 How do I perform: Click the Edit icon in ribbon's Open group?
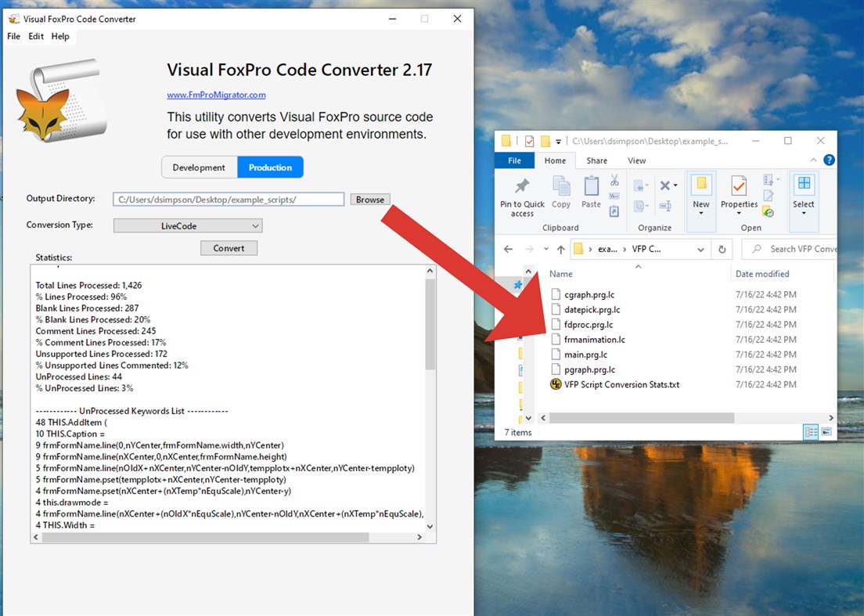coord(768,196)
